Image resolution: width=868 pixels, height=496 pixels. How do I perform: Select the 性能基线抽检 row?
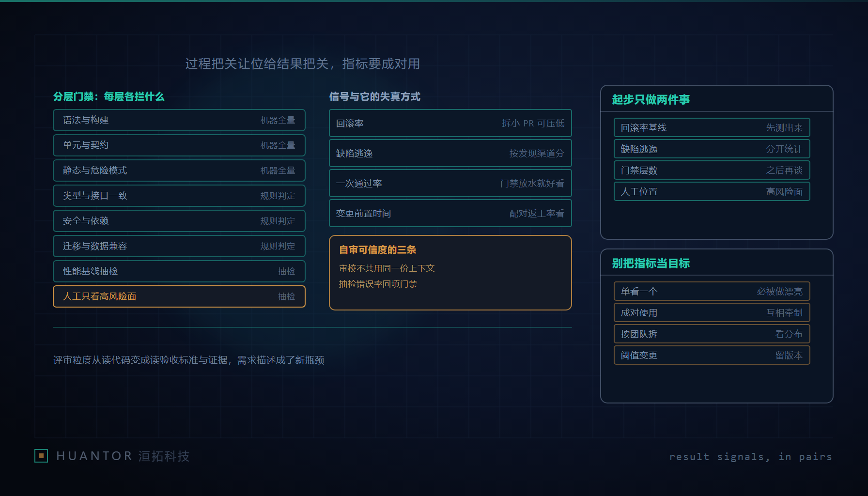point(179,271)
